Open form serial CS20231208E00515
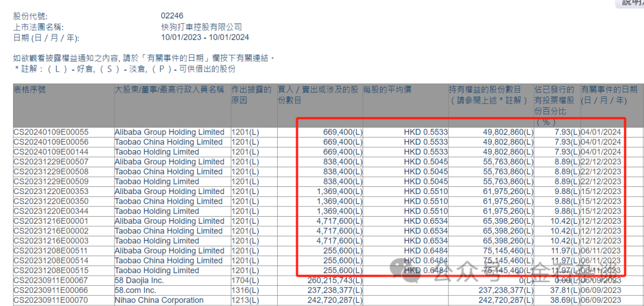The height and width of the screenshot is (306, 644). 51,271
